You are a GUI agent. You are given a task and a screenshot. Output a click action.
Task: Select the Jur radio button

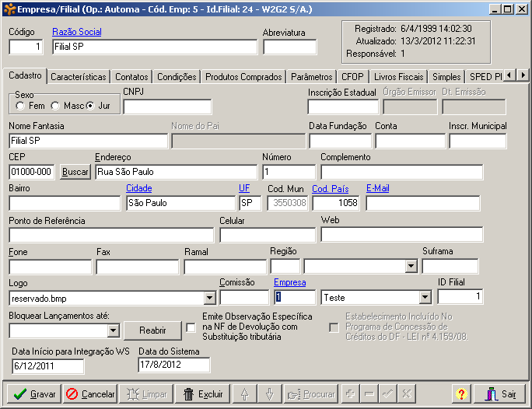tap(90, 106)
